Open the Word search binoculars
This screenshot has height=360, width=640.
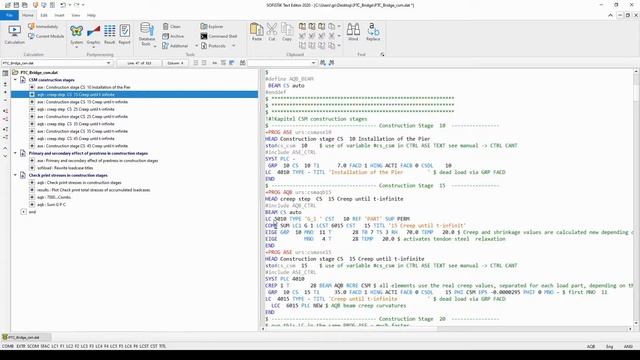pos(353,32)
